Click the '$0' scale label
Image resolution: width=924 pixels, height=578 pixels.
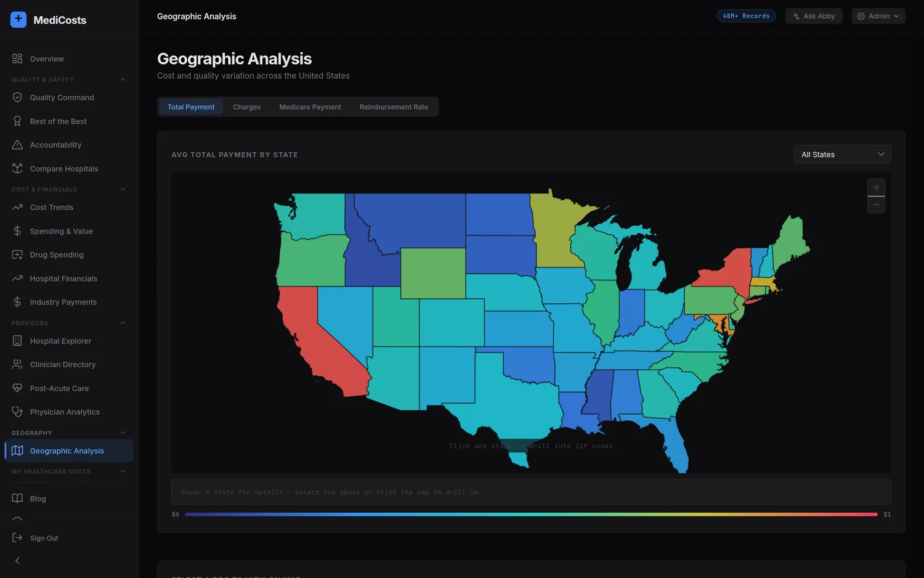click(176, 515)
